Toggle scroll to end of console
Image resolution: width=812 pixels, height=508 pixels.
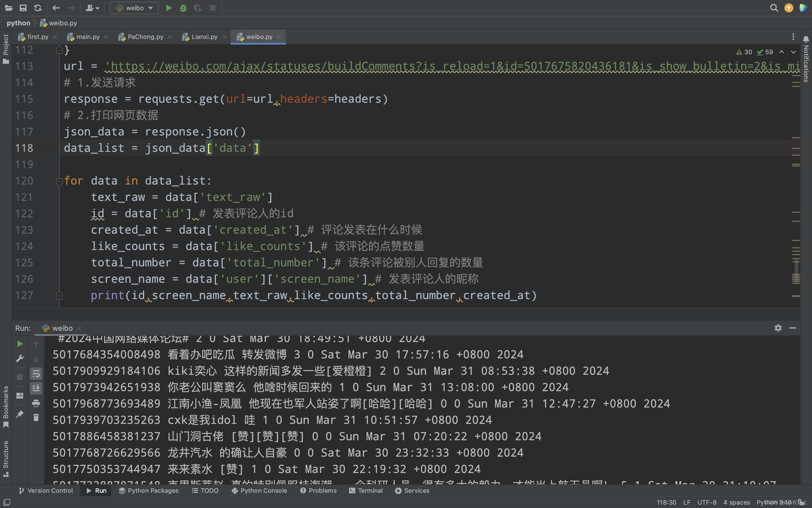pos(36,388)
